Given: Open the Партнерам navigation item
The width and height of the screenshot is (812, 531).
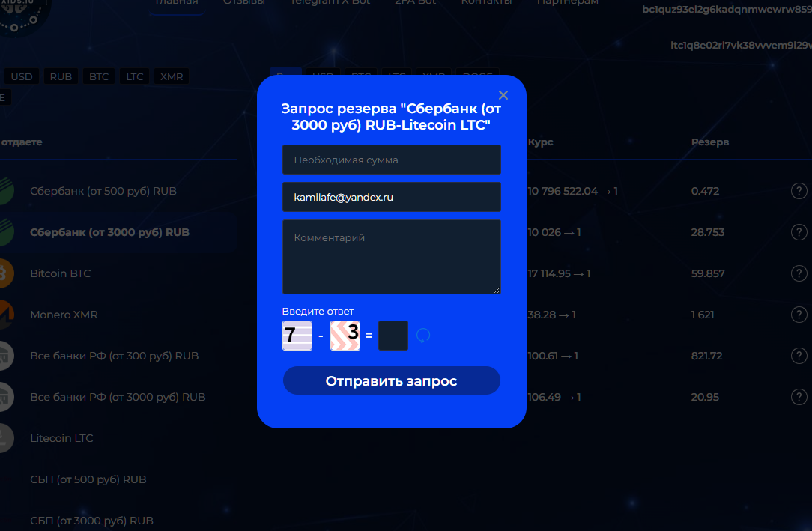Looking at the screenshot, I should click(x=568, y=2).
